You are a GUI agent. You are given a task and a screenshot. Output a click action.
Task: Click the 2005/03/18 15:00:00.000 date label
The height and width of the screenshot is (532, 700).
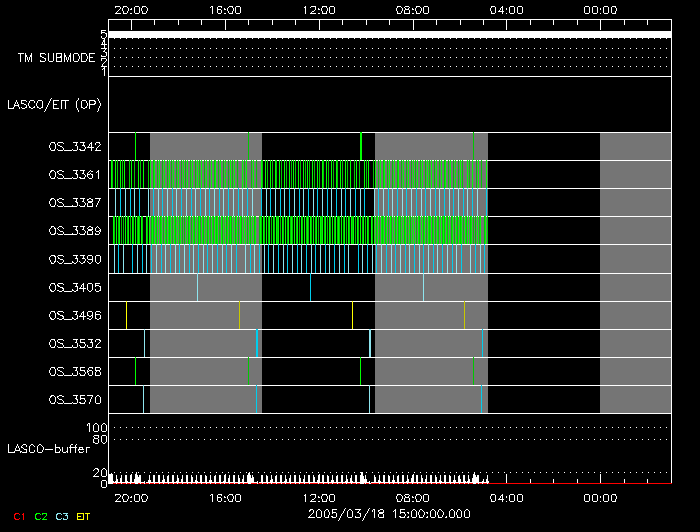tap(389, 514)
